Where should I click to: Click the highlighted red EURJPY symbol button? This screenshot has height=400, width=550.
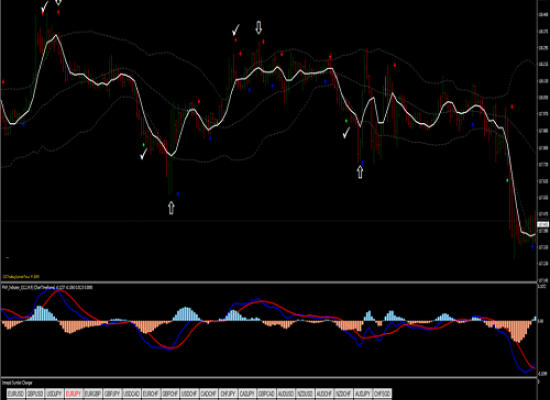[x=73, y=394]
